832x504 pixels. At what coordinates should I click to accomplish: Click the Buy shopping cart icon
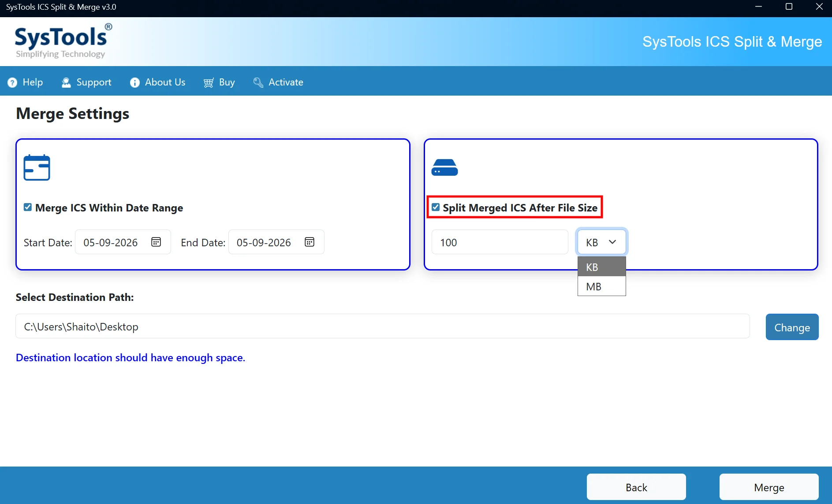pos(209,82)
